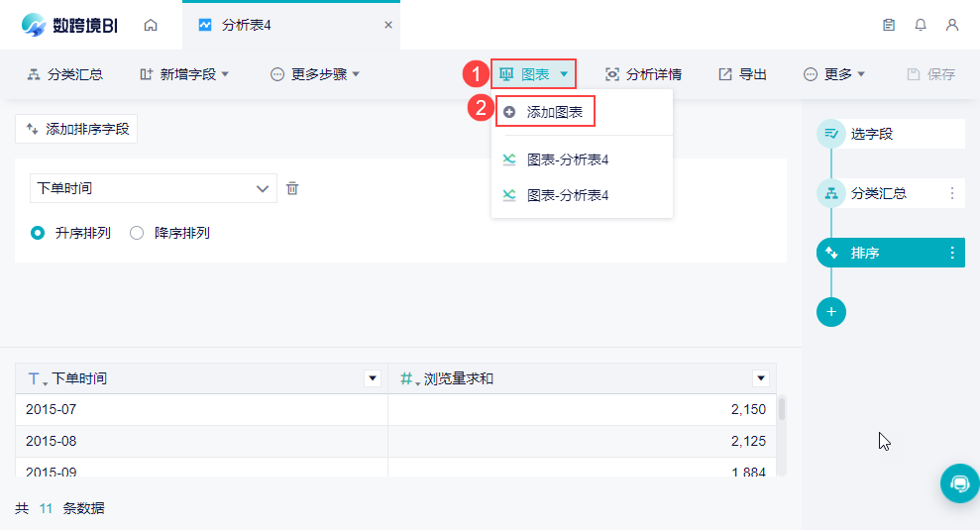Open the second 图表-分析表4 entry's chart icon
Screen dimensions: 980x530
pyautogui.click(x=509, y=195)
